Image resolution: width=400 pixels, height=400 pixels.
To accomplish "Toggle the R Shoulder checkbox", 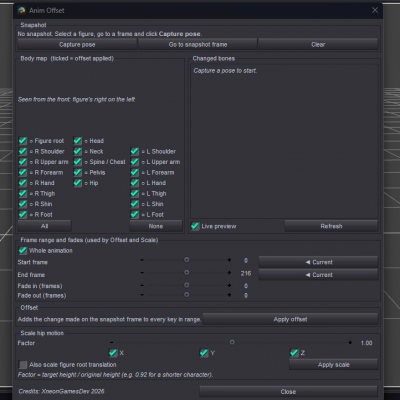I will pyautogui.click(x=23, y=151).
